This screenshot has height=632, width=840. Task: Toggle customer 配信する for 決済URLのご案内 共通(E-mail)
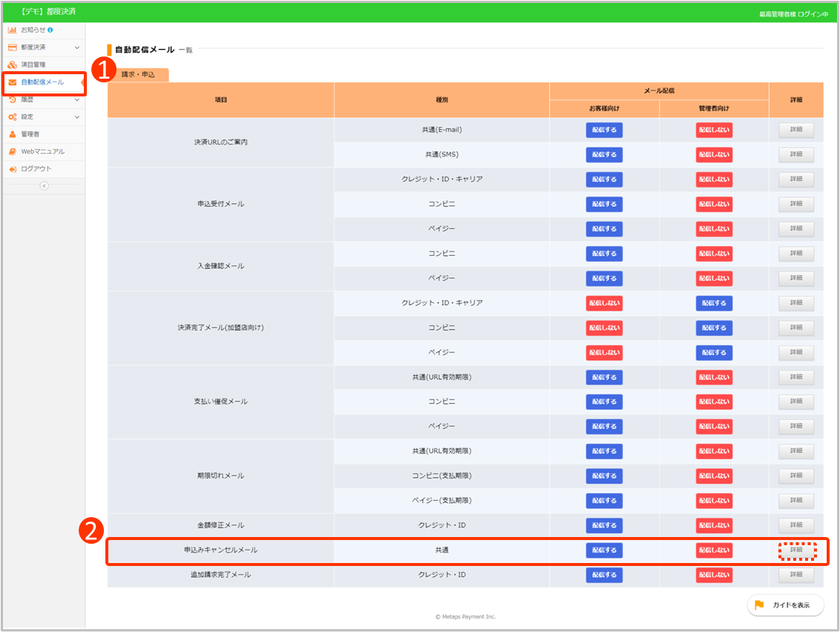point(604,130)
